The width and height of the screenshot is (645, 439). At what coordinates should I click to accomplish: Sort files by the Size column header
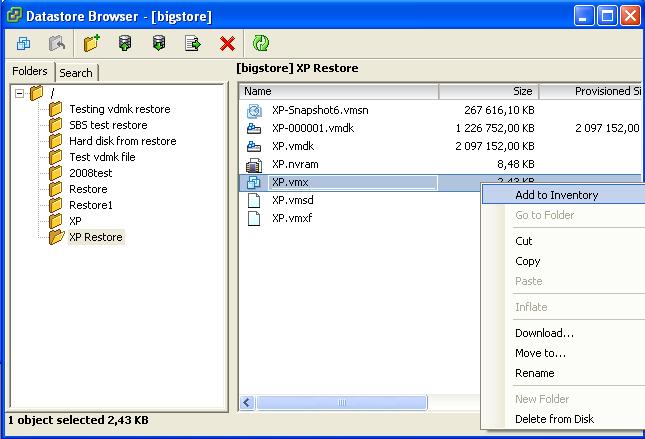489,91
